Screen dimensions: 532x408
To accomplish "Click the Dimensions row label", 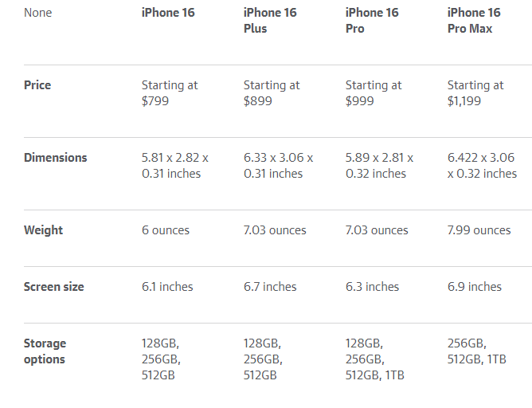I will click(55, 158).
